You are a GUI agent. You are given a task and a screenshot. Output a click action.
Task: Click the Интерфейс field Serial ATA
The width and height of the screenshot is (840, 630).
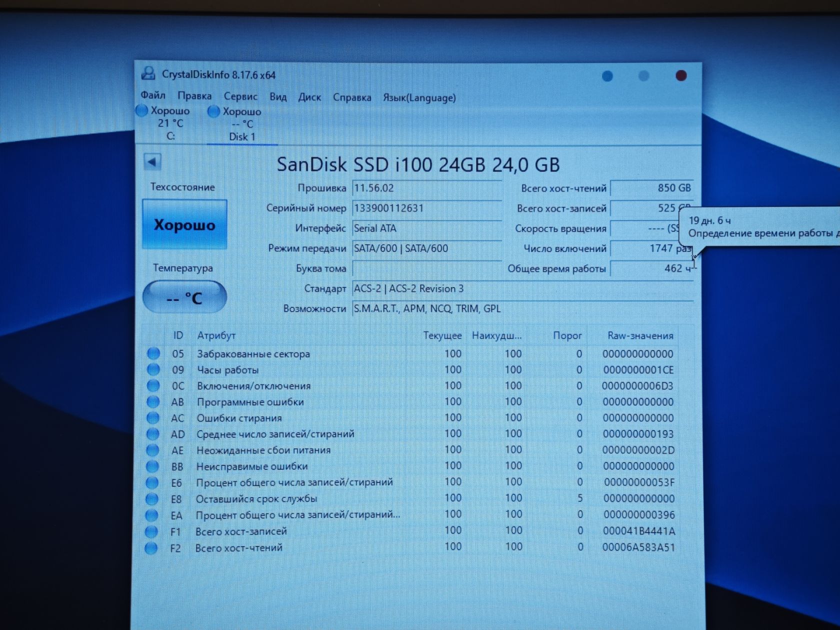426,228
